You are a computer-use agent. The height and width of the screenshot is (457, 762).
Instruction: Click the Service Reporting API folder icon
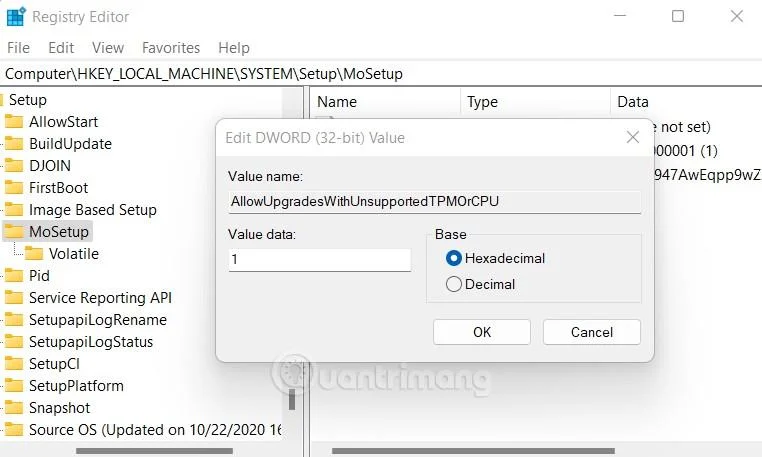pyautogui.click(x=14, y=298)
